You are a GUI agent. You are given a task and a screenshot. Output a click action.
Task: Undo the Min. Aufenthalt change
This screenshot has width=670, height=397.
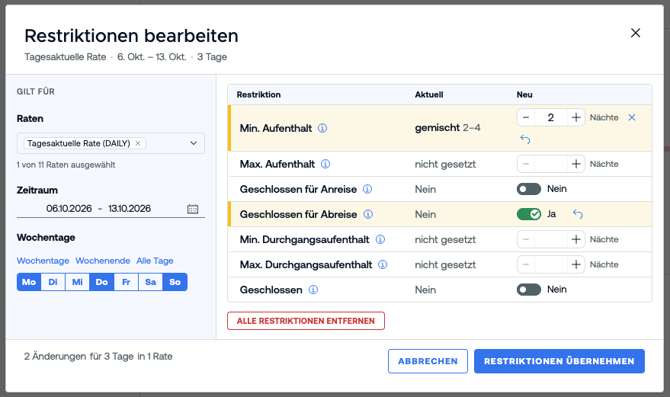525,139
